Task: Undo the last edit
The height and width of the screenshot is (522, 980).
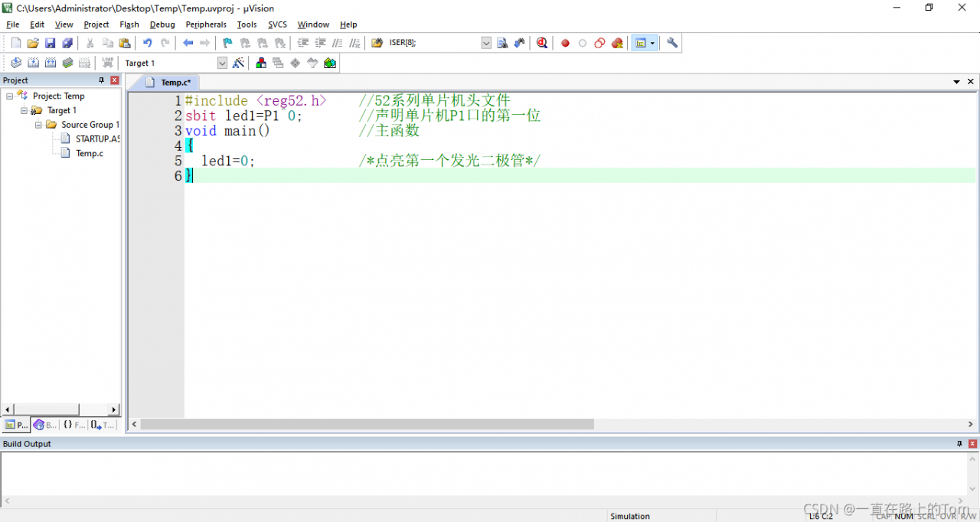Action: (x=147, y=44)
